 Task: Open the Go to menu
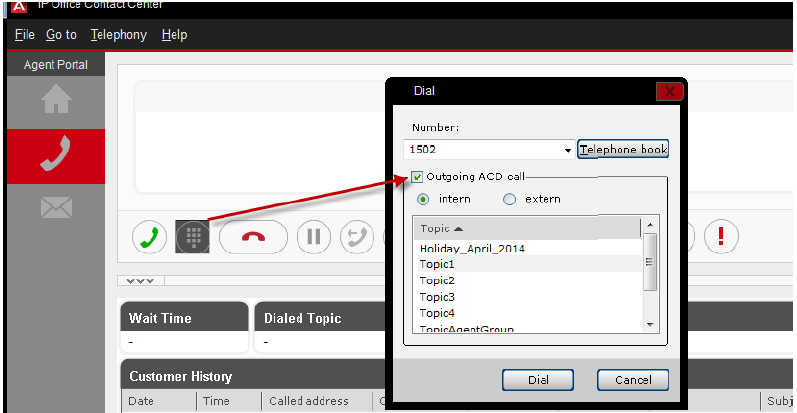[x=61, y=35]
